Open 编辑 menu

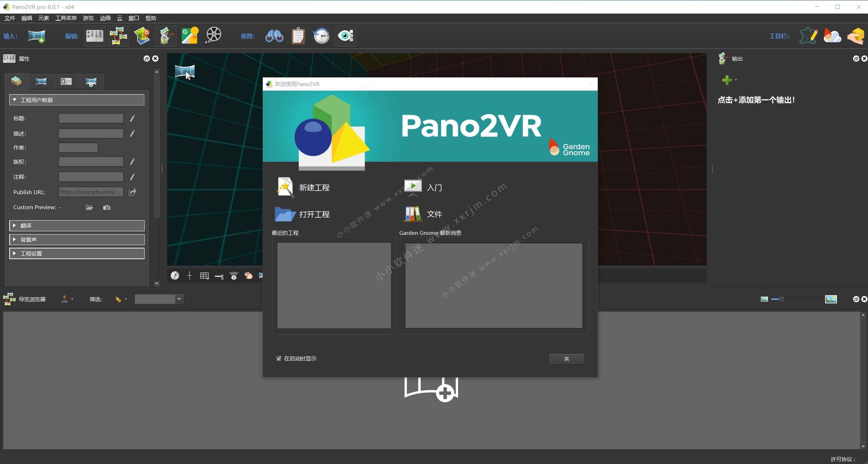point(27,18)
